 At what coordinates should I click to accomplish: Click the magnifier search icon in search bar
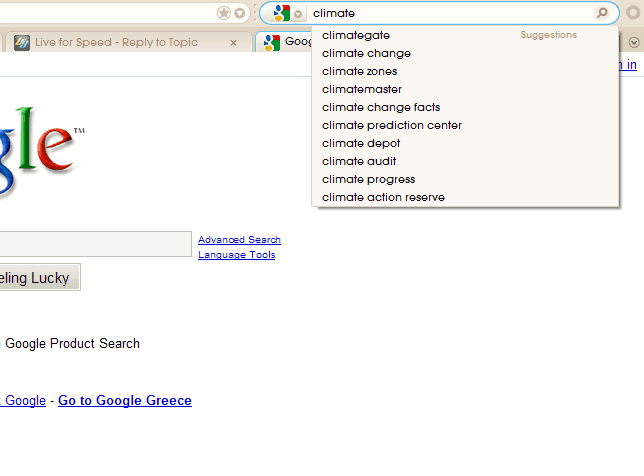[x=602, y=13]
